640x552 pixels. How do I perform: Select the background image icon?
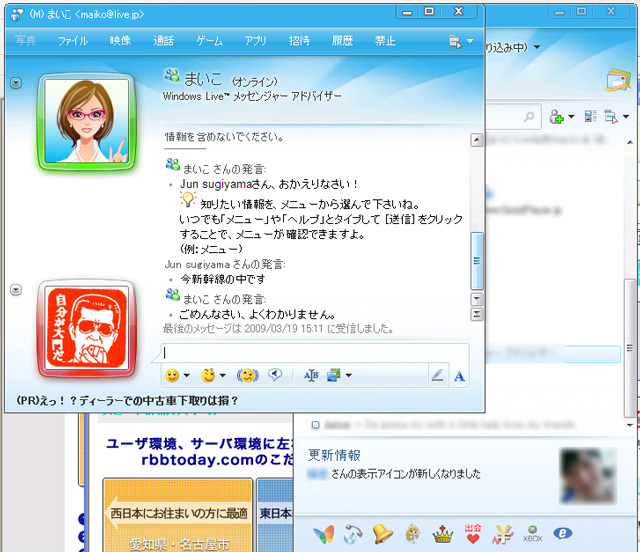[x=333, y=375]
